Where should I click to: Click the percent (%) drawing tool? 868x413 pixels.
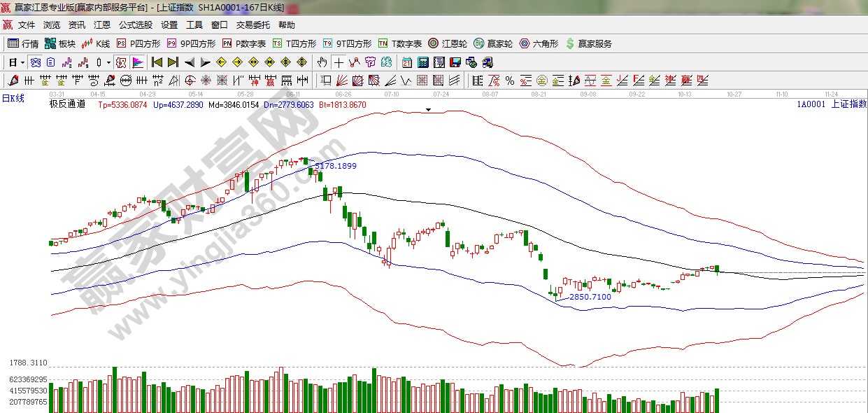510,80
